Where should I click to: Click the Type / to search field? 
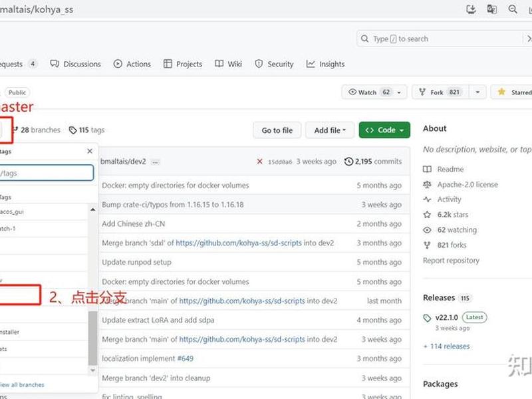tap(441, 39)
